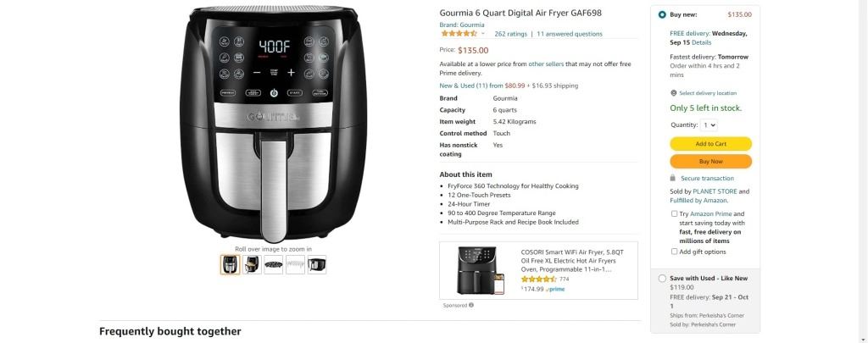The image size is (868, 343).
Task: Click the lock icon beside Secure transaction
Action: [x=672, y=178]
